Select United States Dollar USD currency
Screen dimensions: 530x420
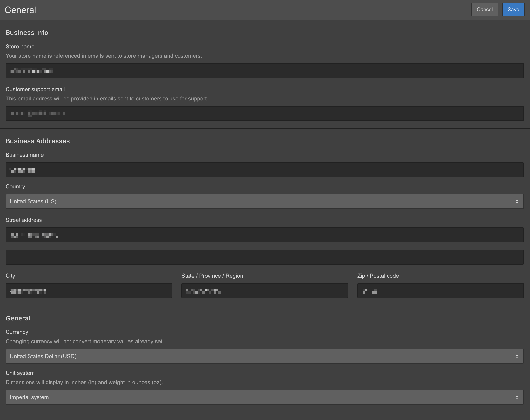265,356
